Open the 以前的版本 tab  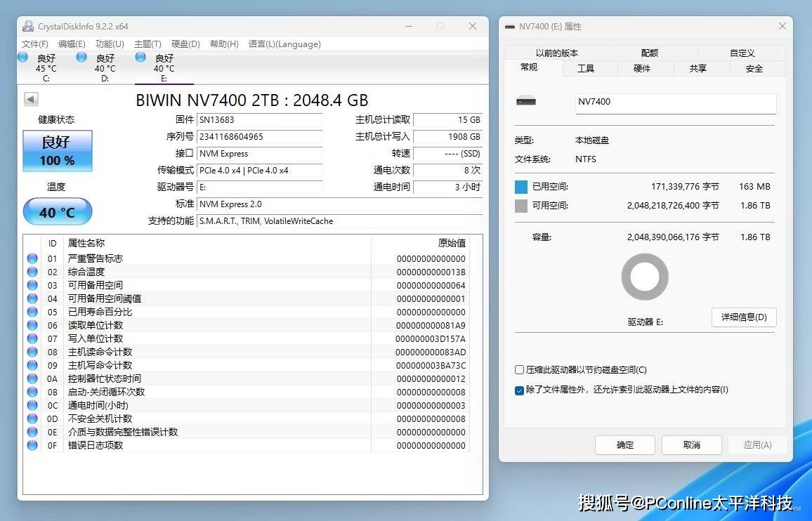click(x=557, y=53)
